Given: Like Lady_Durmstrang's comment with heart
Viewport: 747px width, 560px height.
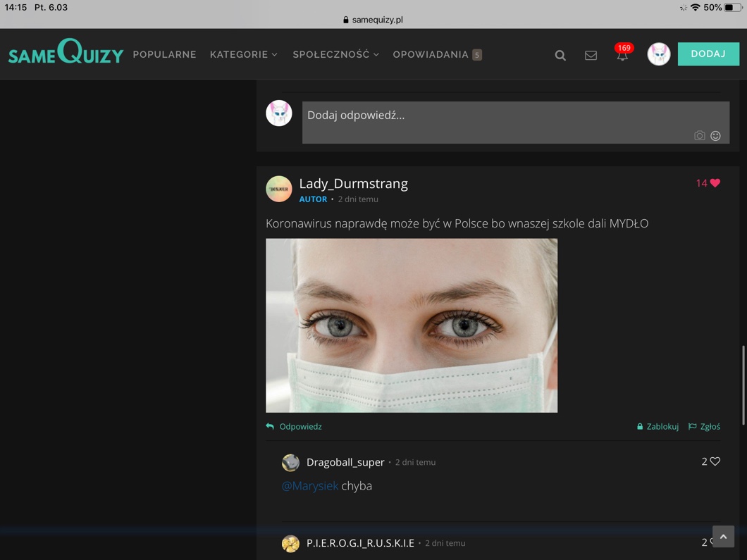Looking at the screenshot, I should [715, 183].
